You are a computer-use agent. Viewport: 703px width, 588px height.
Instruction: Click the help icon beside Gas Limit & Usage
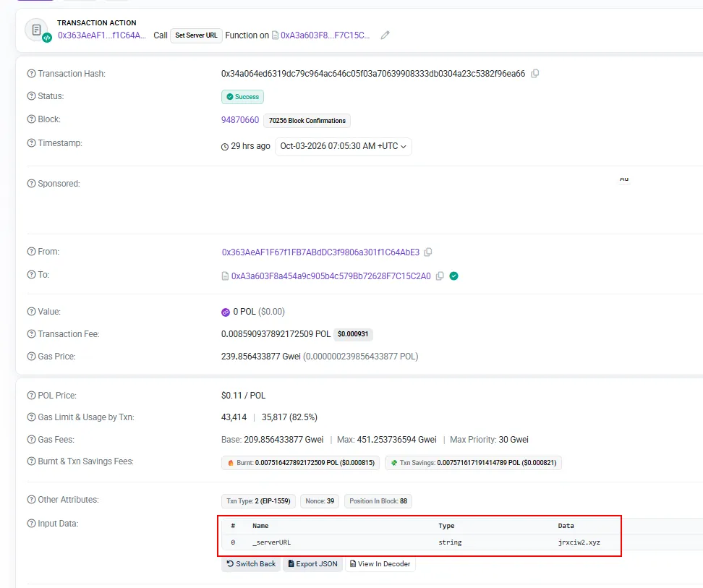pos(31,417)
